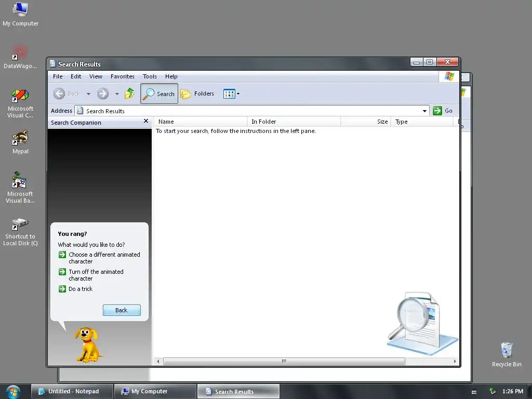Open the View menu
Screen dimensions: 532x399
(96, 76)
